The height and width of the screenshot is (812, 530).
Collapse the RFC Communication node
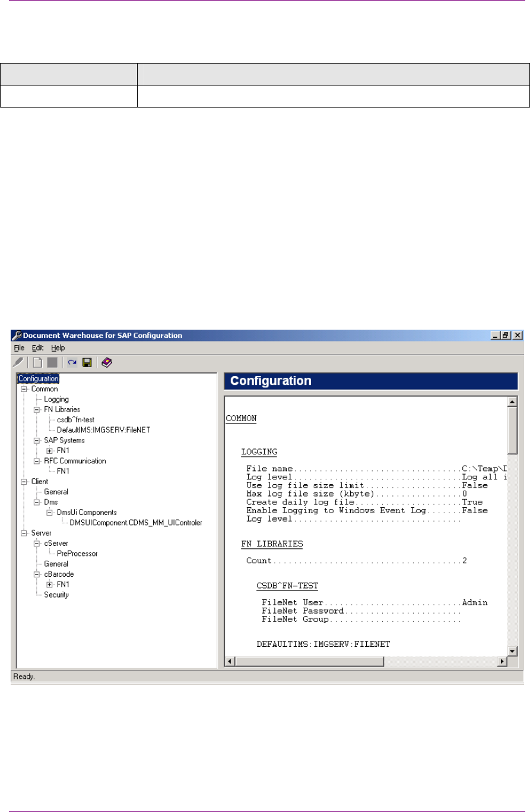click(x=37, y=461)
